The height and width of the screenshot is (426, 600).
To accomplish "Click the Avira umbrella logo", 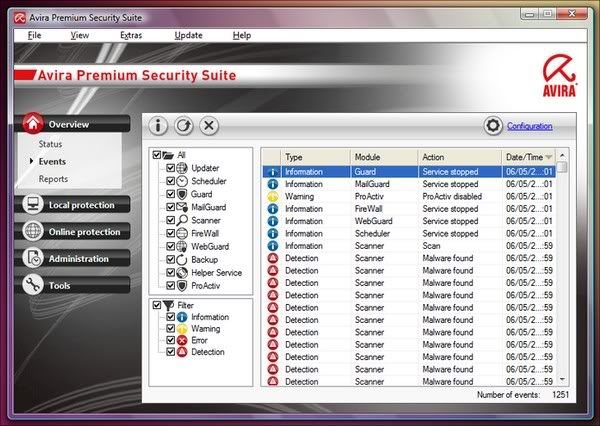I will point(559,76).
